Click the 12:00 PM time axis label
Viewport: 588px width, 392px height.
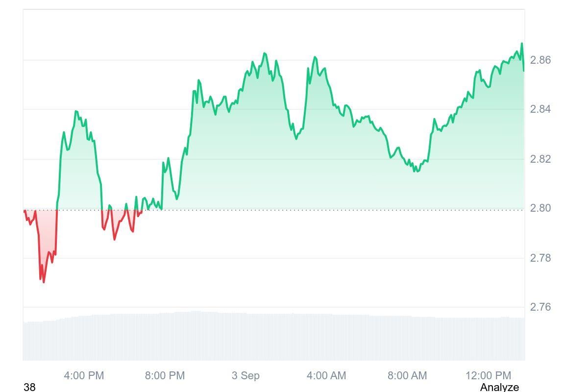click(488, 376)
